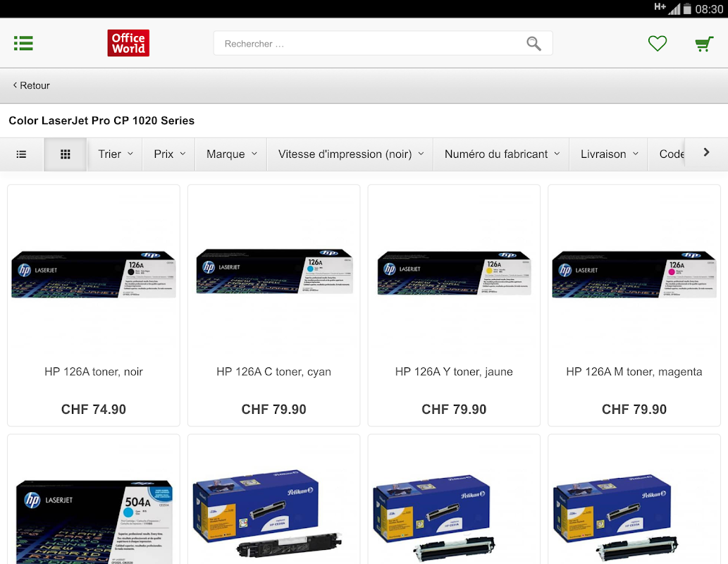Open the Trier sort dropdown
The image size is (728, 564).
point(115,154)
